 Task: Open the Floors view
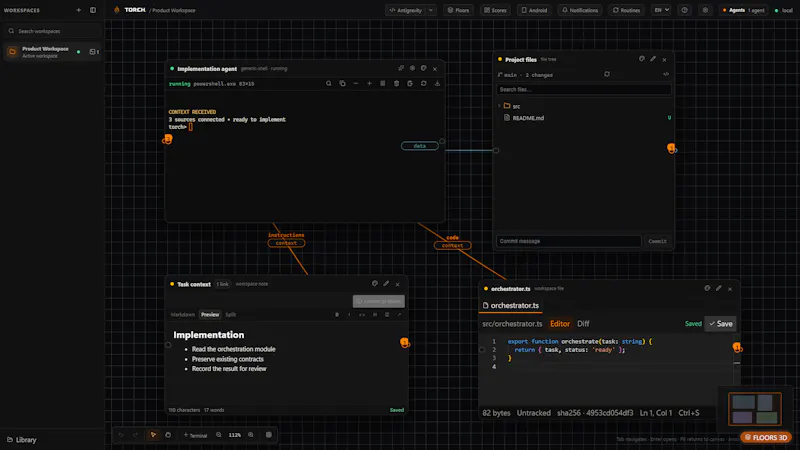[x=458, y=10]
